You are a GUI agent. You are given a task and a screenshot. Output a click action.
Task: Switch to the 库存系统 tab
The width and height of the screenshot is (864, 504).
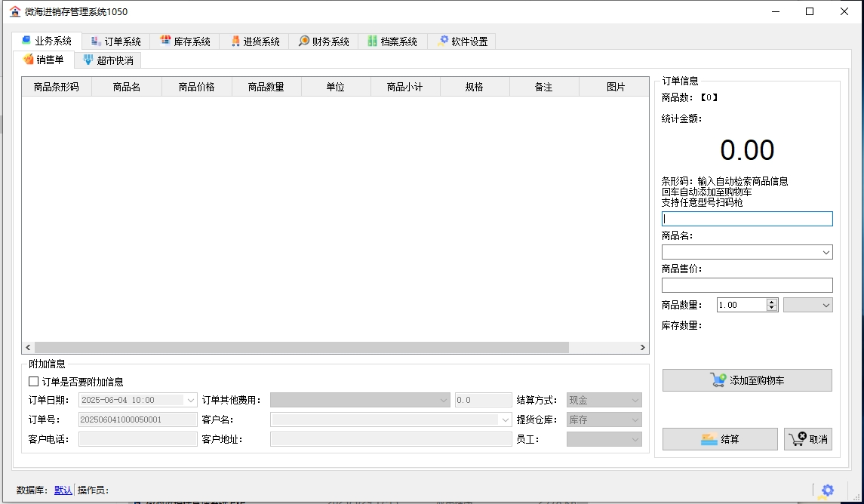coord(185,41)
